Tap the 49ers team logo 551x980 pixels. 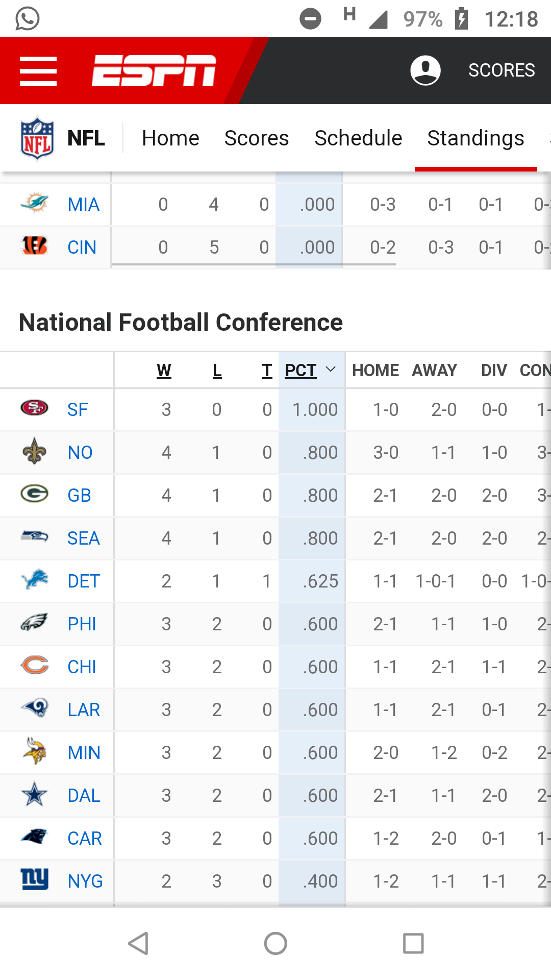[x=34, y=408]
